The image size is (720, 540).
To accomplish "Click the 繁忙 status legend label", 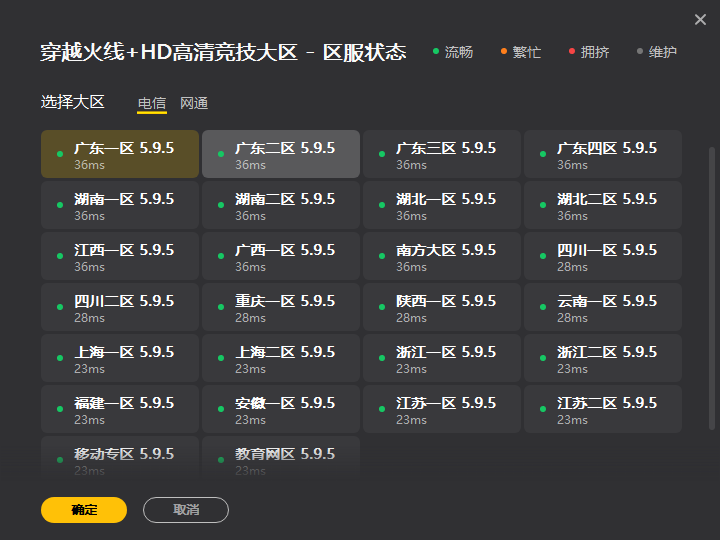I will (x=527, y=52).
